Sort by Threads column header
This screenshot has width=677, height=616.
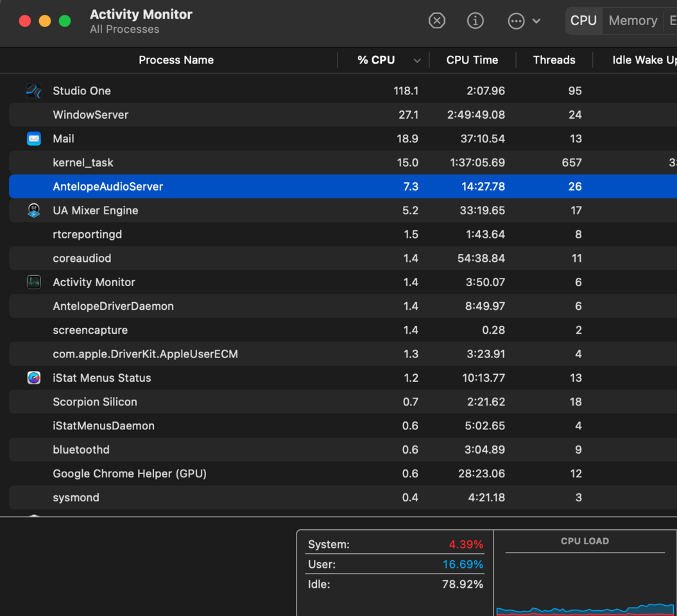[554, 60]
